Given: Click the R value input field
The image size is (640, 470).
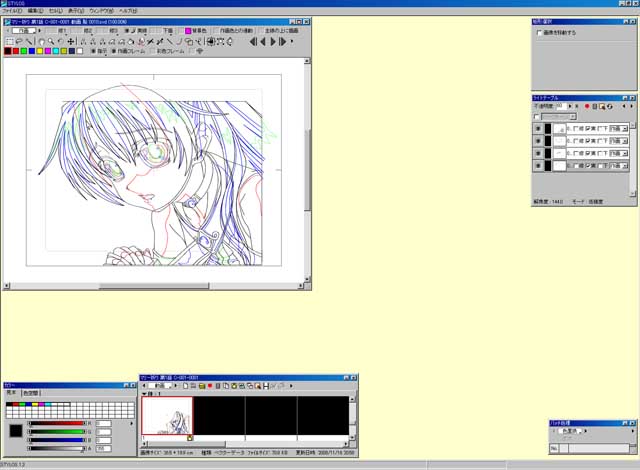Looking at the screenshot, I should point(103,423).
